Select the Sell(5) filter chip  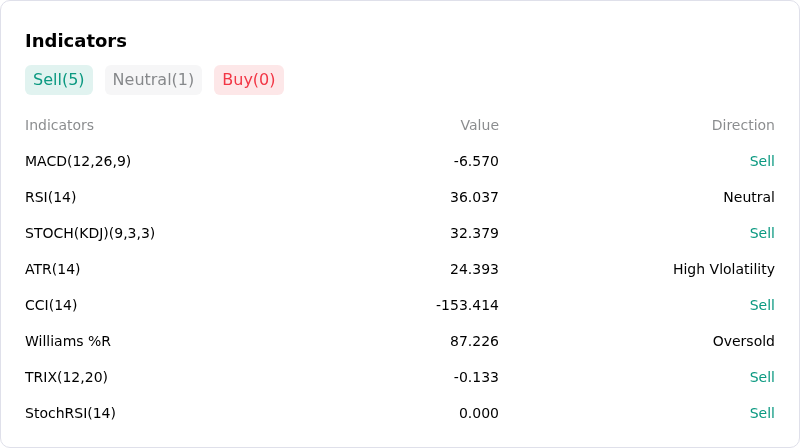[x=59, y=80]
